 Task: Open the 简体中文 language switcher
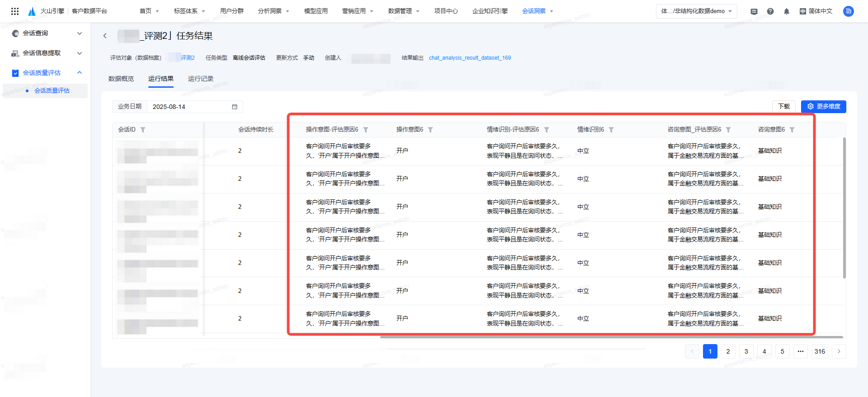coord(816,11)
